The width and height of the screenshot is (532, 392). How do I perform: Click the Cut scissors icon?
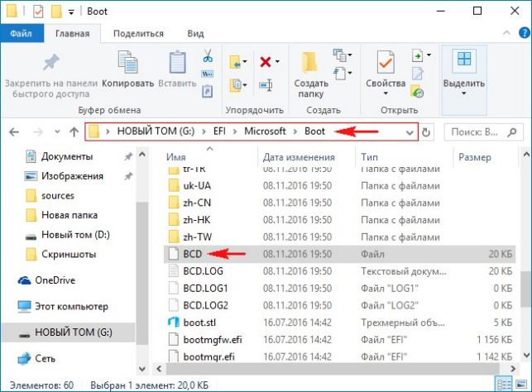[208, 55]
